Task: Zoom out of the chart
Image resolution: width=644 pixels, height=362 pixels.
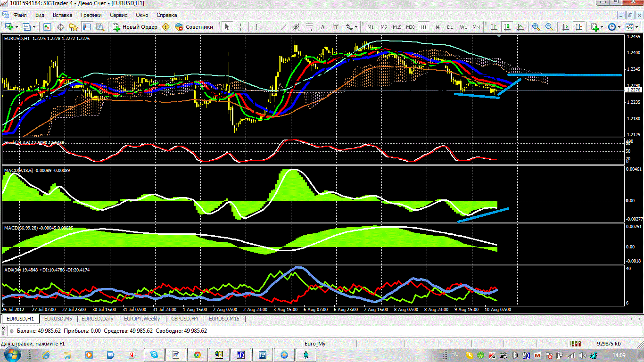Action: coord(549,27)
